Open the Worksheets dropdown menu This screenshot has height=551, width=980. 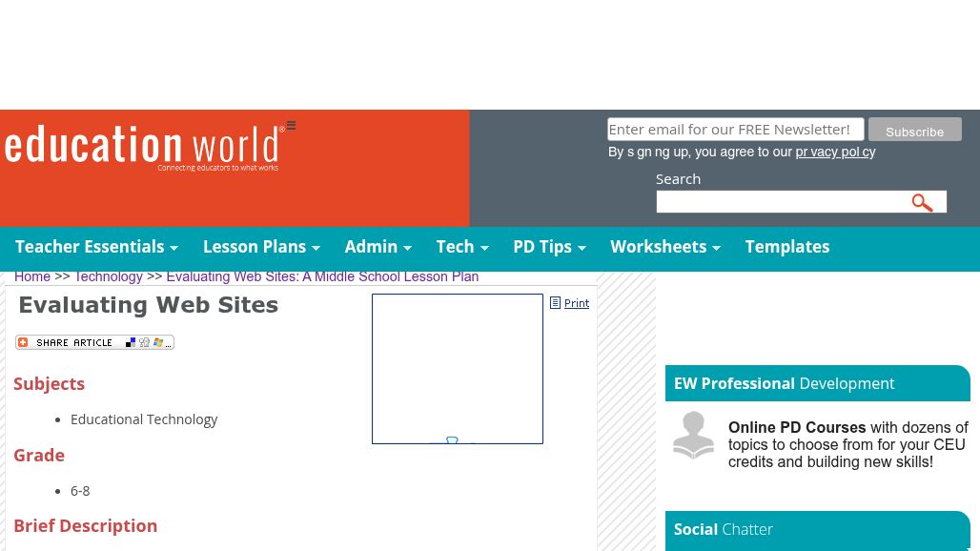pyautogui.click(x=664, y=247)
